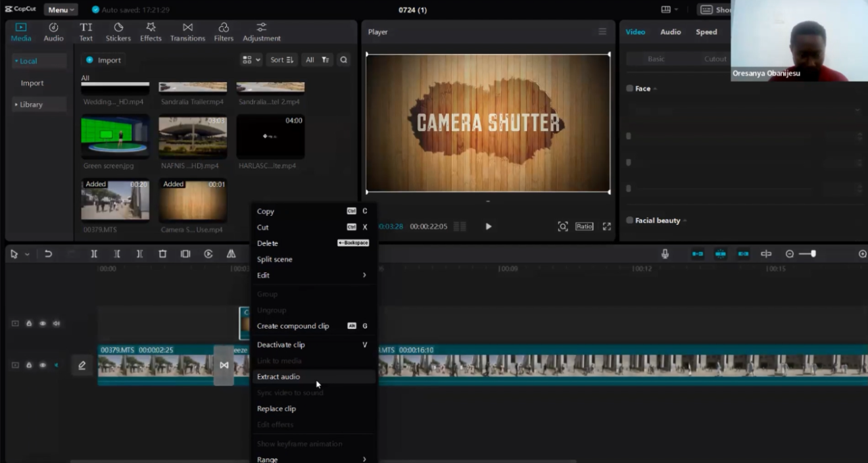Choose Deactivate clip
Image resolution: width=868 pixels, height=463 pixels.
click(313, 345)
